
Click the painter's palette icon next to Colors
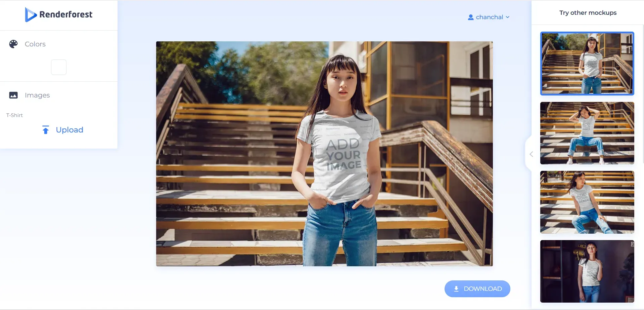tap(13, 44)
